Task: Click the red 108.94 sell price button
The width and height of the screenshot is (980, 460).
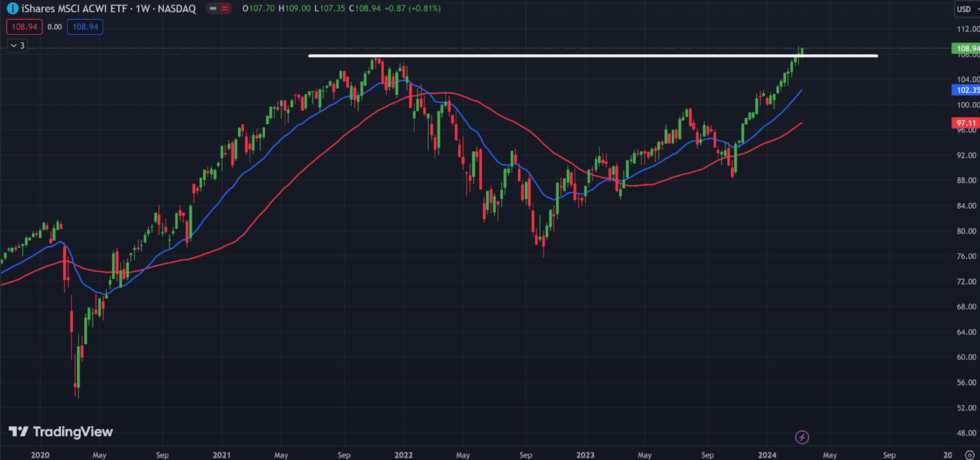Action: click(24, 27)
